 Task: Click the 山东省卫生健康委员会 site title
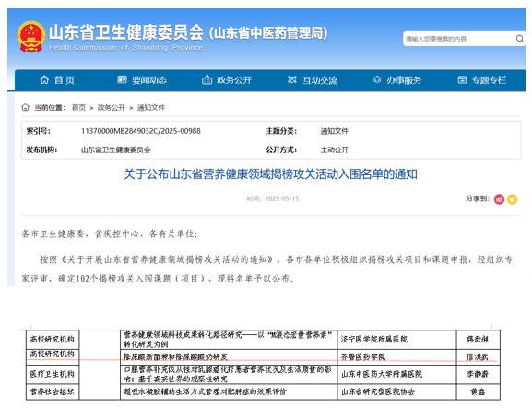126,32
